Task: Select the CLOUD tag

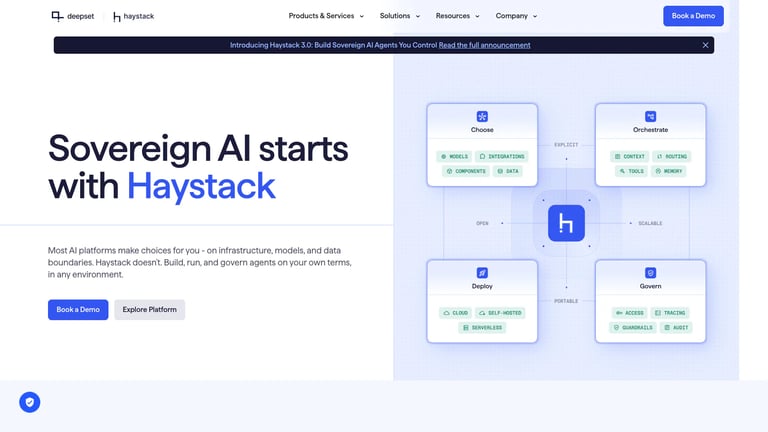Action: (x=456, y=313)
